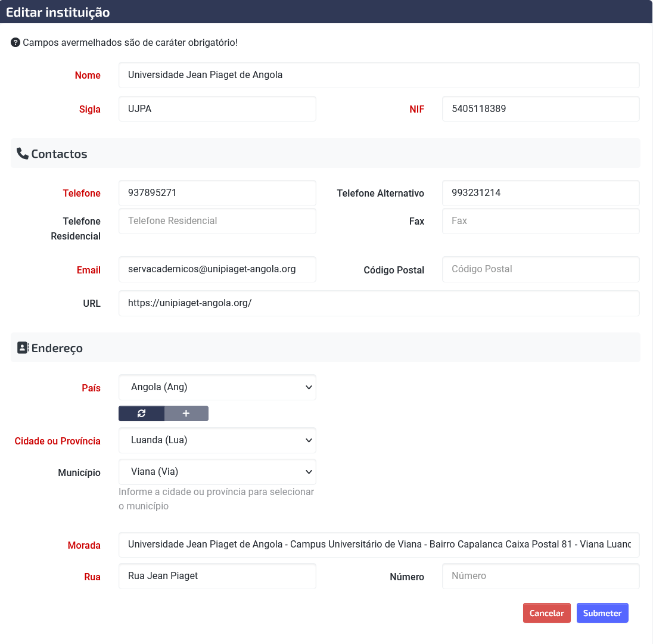
Task: Expand the Município dropdown
Action: pyautogui.click(x=217, y=472)
